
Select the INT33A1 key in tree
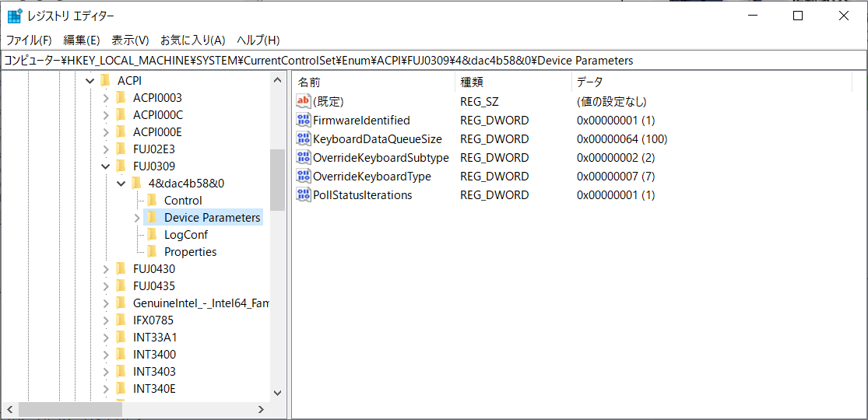coord(154,338)
